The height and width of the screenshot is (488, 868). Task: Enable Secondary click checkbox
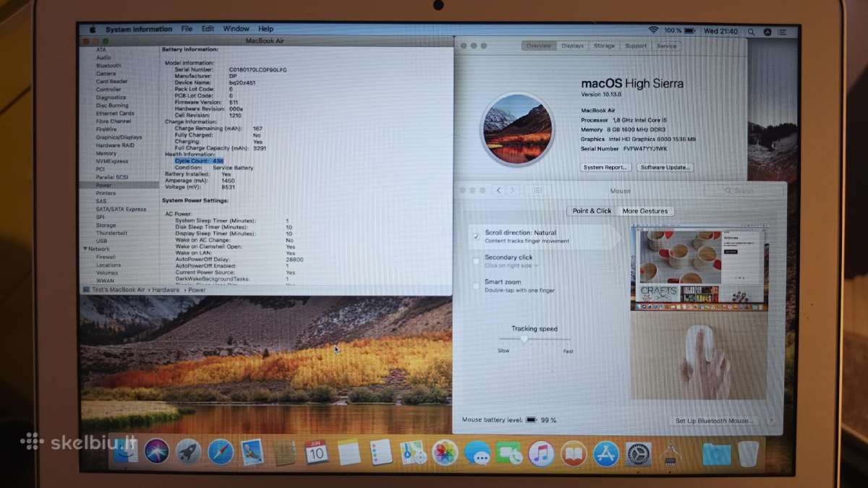[476, 261]
